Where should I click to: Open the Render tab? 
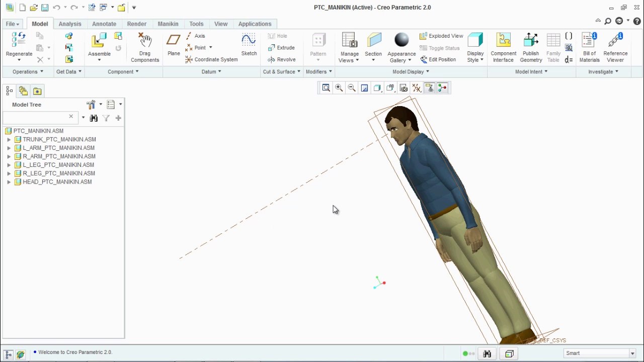[137, 24]
